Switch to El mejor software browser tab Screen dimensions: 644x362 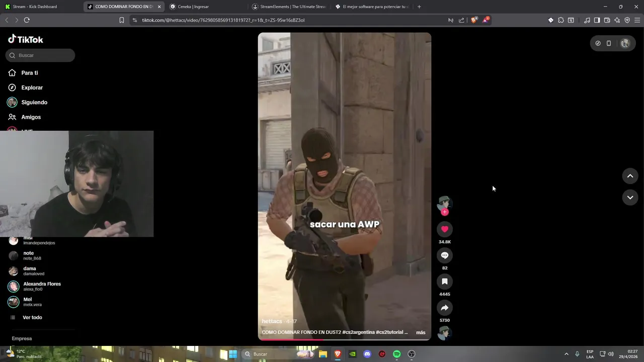pyautogui.click(x=371, y=7)
